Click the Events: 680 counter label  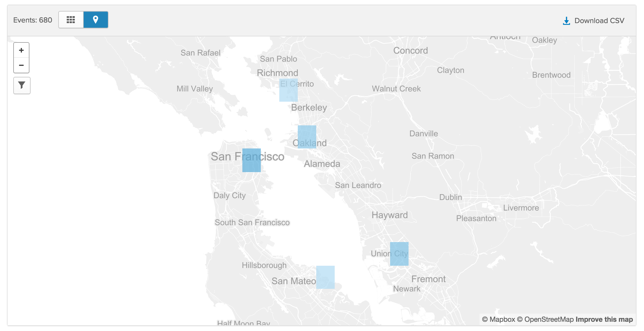32,20
